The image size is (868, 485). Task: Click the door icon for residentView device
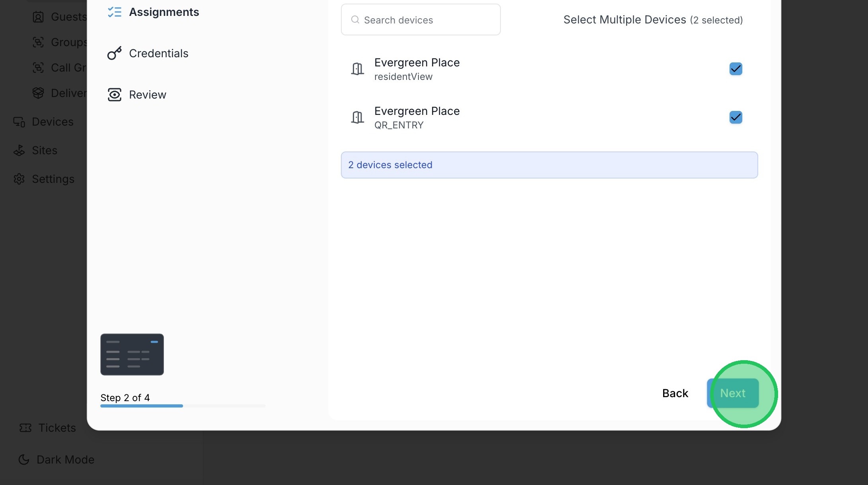tap(357, 69)
